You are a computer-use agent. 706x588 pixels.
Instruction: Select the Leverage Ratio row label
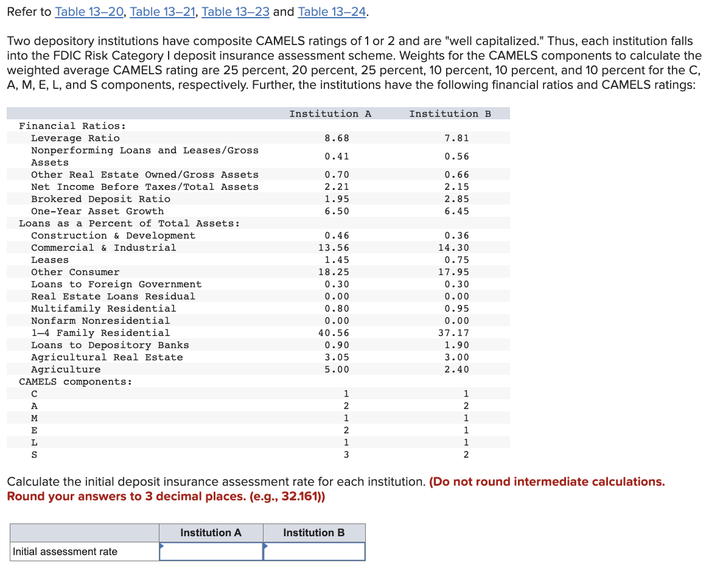pos(75,138)
